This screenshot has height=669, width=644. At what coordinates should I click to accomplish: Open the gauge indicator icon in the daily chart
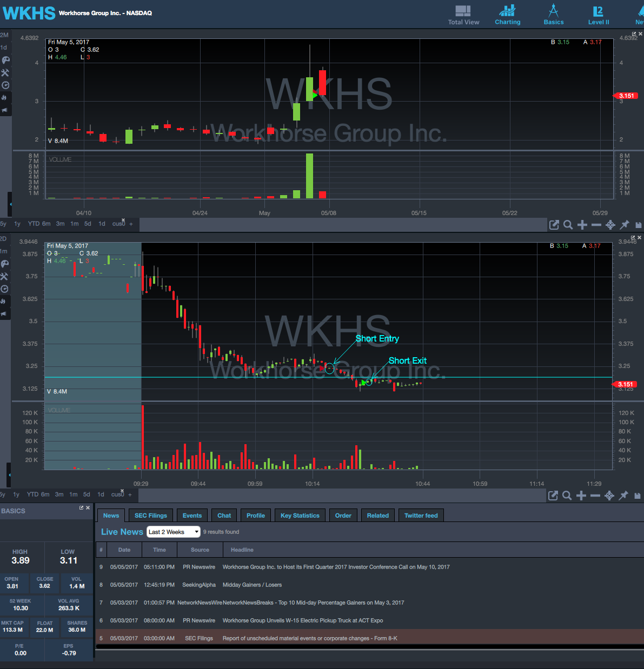pos(5,85)
